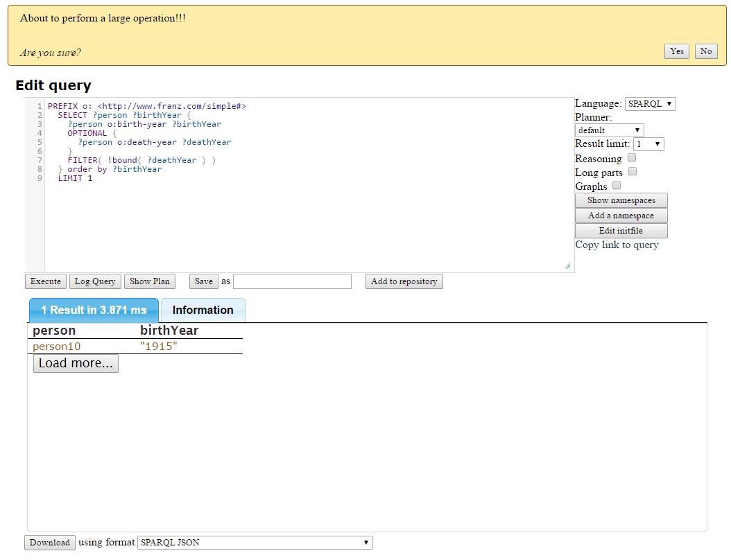Check the Graphs checkbox
The width and height of the screenshot is (731, 560).
pyautogui.click(x=617, y=186)
